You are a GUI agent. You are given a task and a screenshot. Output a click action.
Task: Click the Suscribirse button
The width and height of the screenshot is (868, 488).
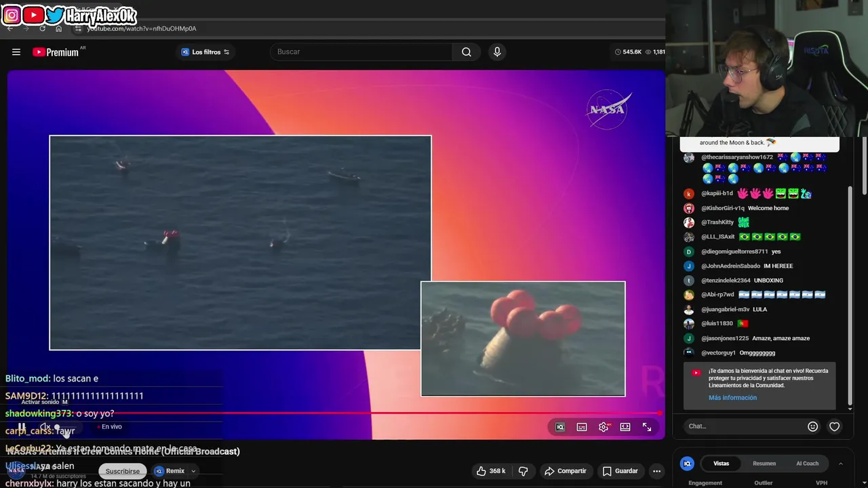point(123,471)
